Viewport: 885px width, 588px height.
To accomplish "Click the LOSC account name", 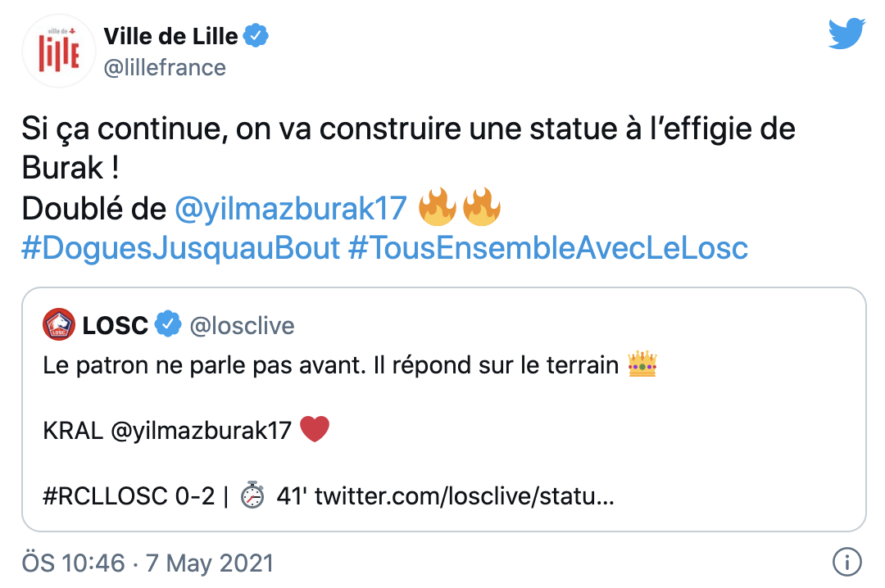I will tap(115, 325).
